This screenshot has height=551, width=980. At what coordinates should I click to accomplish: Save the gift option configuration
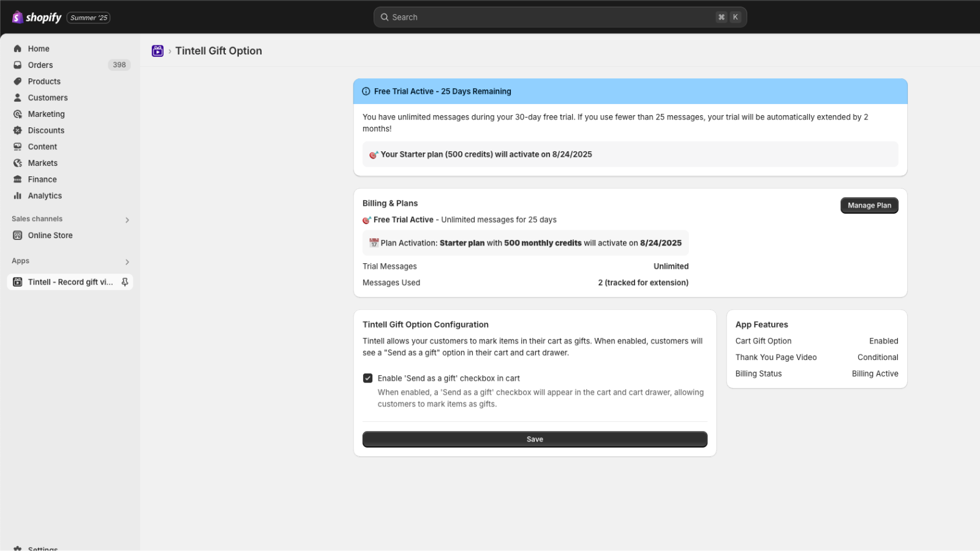(x=534, y=438)
